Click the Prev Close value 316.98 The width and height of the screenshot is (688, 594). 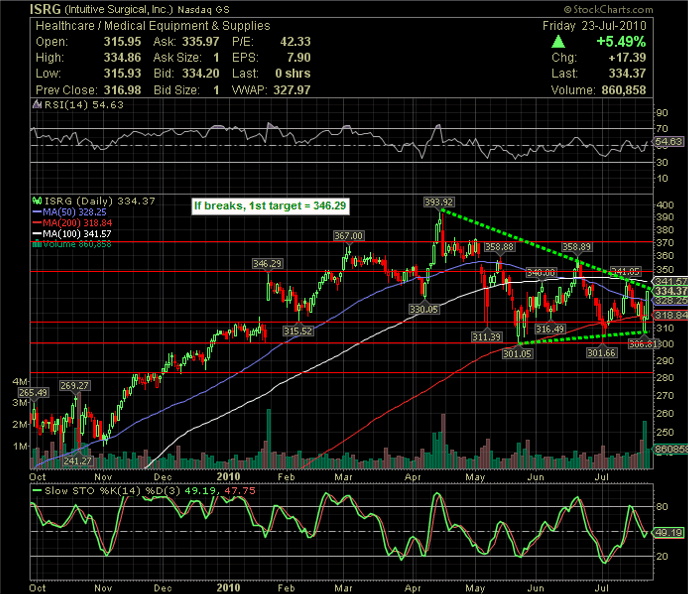122,90
